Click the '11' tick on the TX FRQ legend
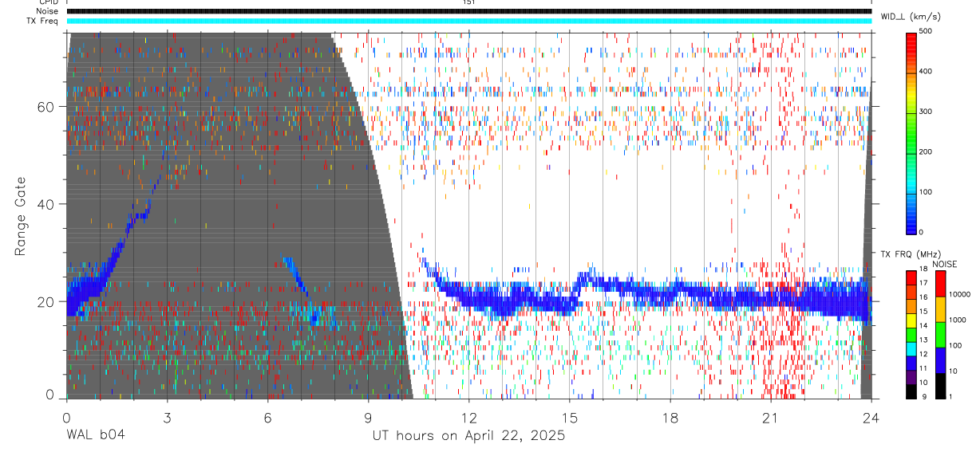Viewport: 980px width, 452px height. point(922,369)
